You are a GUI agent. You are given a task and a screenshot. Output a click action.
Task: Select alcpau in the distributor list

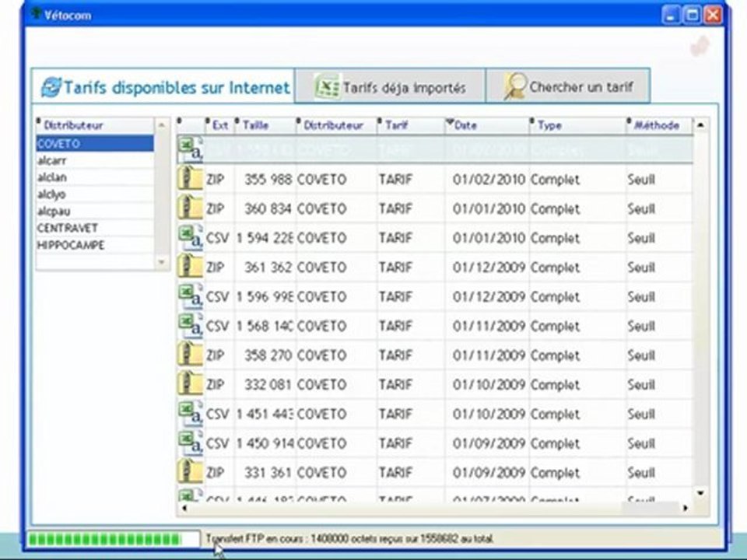coord(95,211)
